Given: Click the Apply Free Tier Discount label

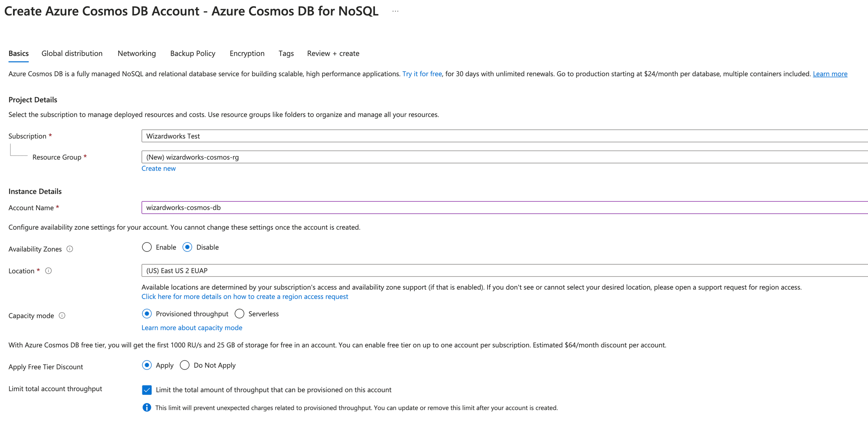Looking at the screenshot, I should click(x=45, y=367).
